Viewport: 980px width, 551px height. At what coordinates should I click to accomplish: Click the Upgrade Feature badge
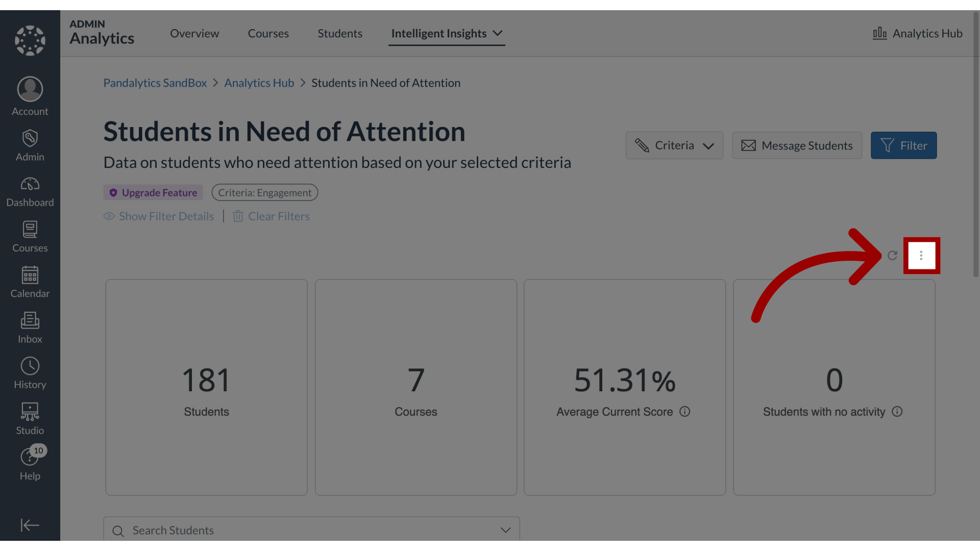pos(153,192)
